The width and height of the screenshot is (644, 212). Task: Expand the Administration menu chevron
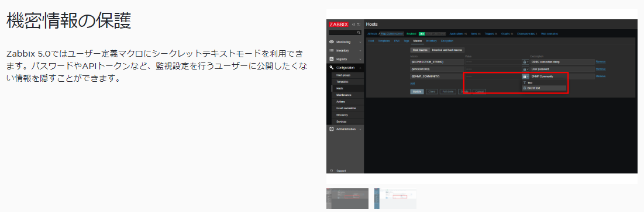[360, 129]
